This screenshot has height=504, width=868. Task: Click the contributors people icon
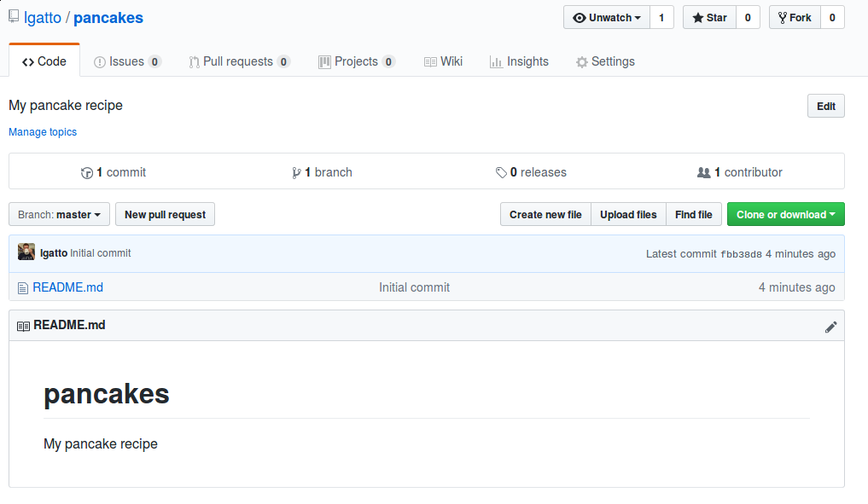click(x=704, y=172)
